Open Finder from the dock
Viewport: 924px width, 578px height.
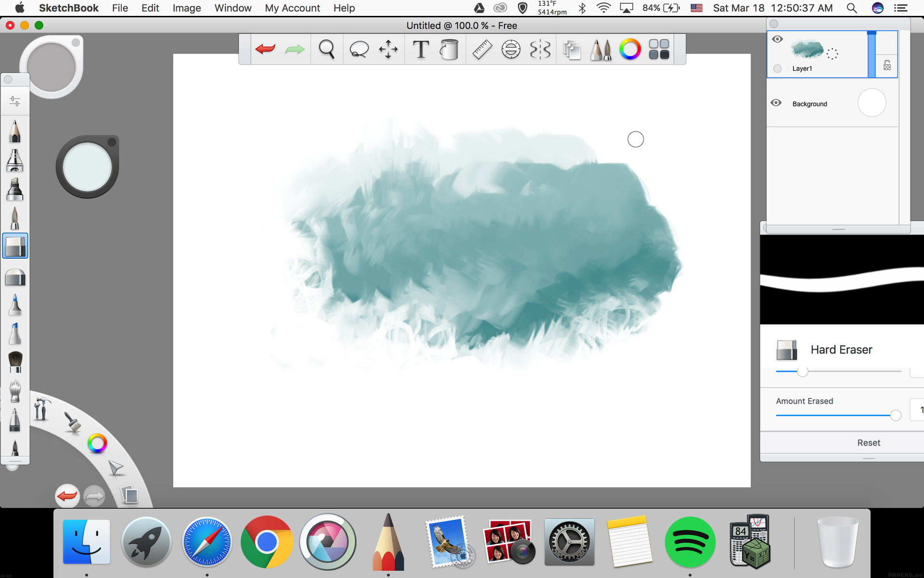pyautogui.click(x=87, y=542)
